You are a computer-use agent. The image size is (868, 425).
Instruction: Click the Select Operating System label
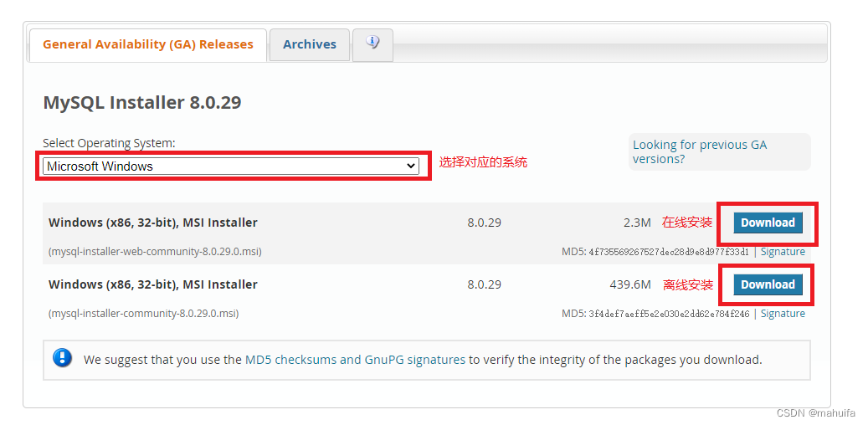coord(109,143)
